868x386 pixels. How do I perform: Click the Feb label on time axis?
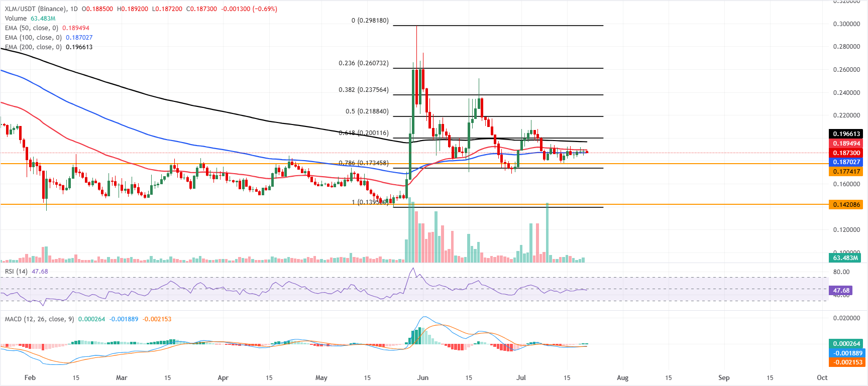point(30,378)
